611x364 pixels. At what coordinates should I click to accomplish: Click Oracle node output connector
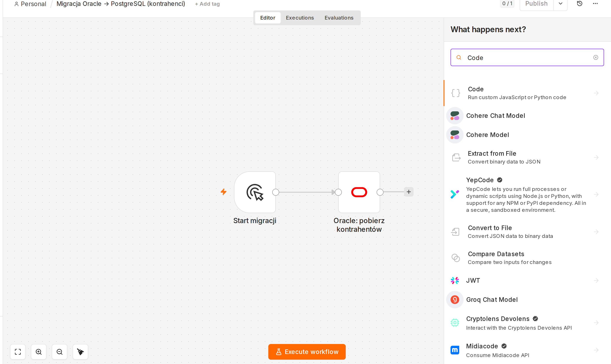(380, 192)
